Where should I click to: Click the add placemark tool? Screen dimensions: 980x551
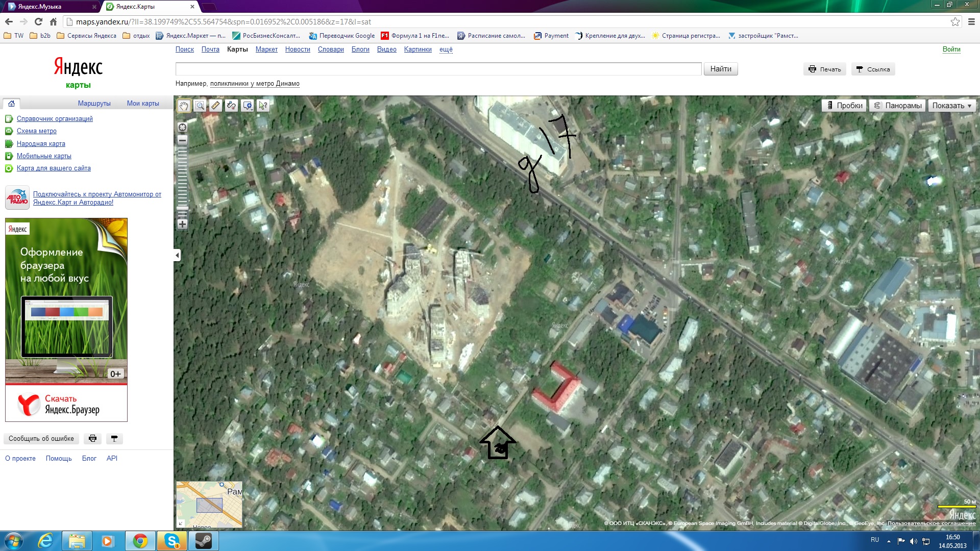[248, 106]
